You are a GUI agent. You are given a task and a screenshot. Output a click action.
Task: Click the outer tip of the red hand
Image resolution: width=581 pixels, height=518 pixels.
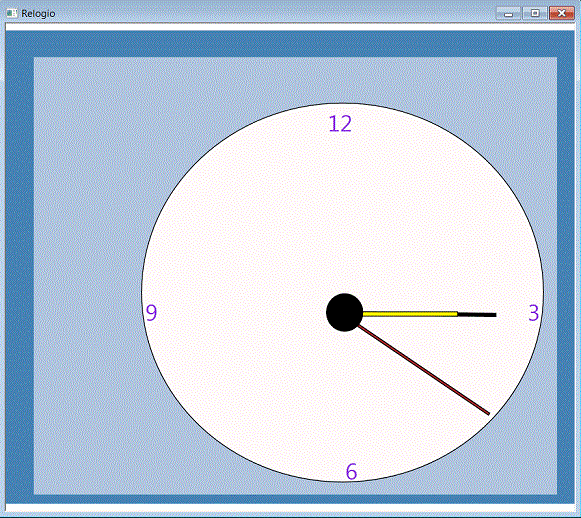pyautogui.click(x=488, y=413)
